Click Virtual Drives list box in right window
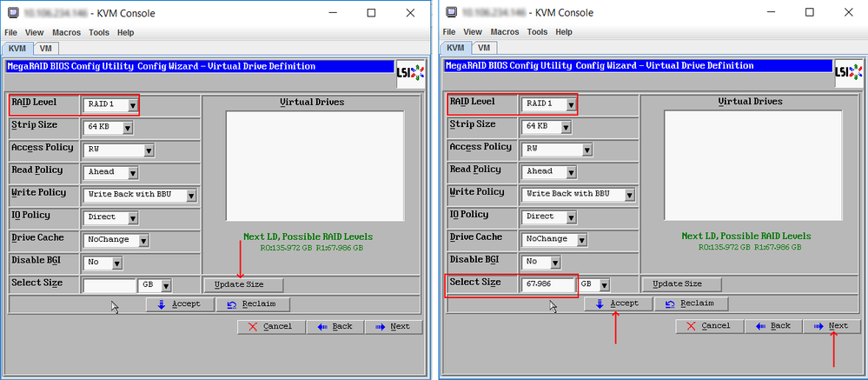The height and width of the screenshot is (380, 868). (x=752, y=165)
